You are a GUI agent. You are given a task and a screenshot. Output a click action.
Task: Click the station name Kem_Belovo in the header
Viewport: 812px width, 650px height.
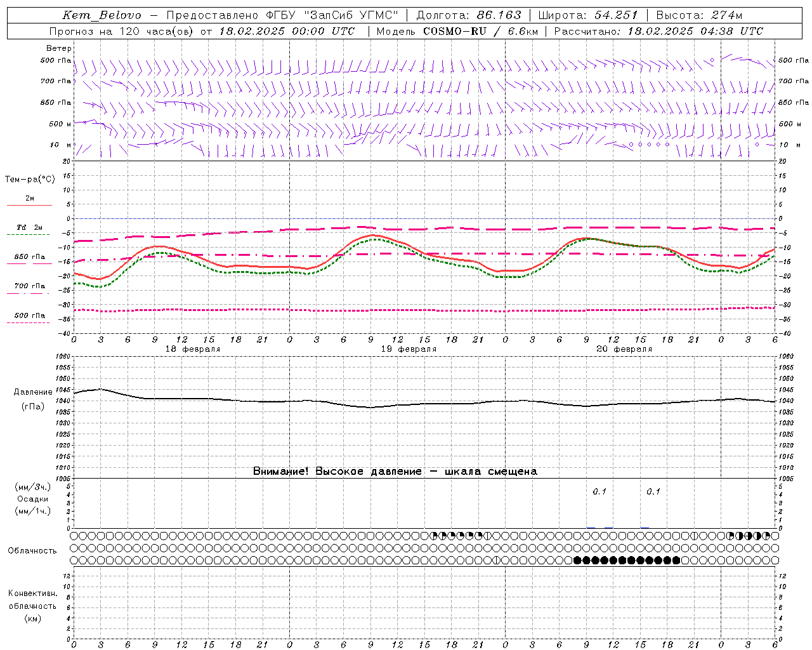point(101,15)
